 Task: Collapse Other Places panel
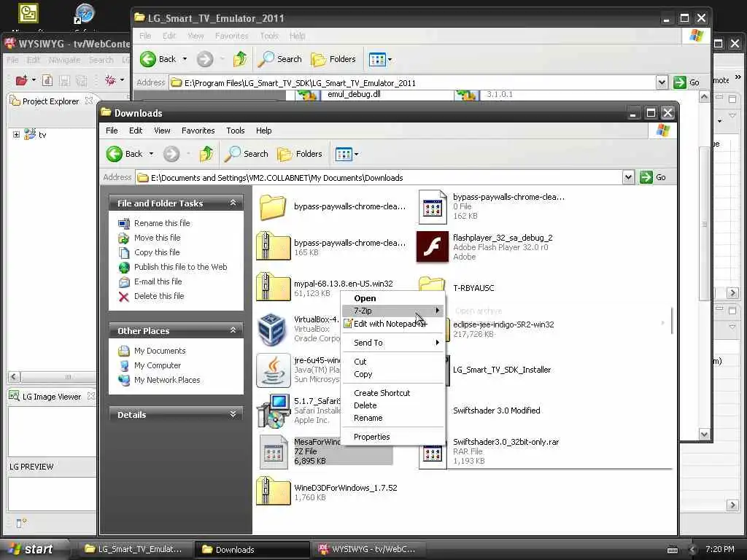pyautogui.click(x=233, y=330)
